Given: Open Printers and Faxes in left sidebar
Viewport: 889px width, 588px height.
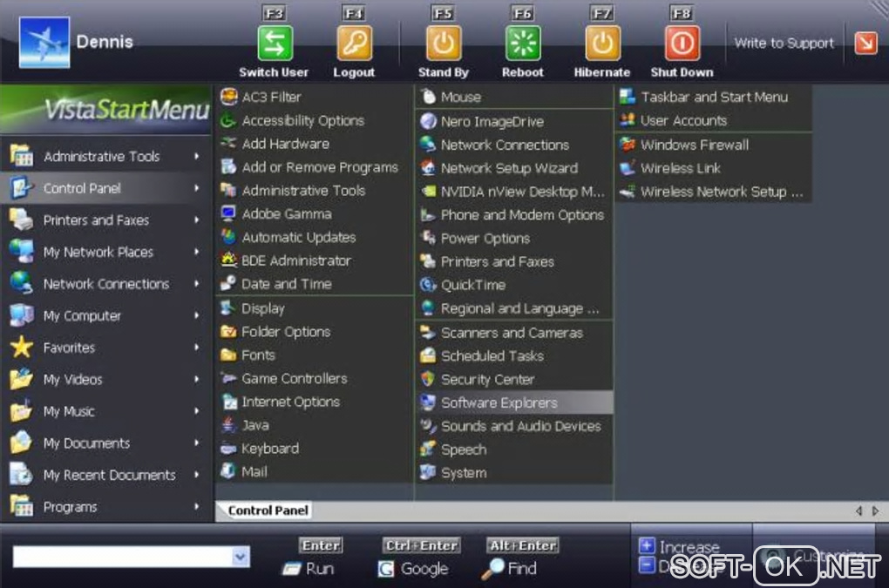Looking at the screenshot, I should click(106, 220).
